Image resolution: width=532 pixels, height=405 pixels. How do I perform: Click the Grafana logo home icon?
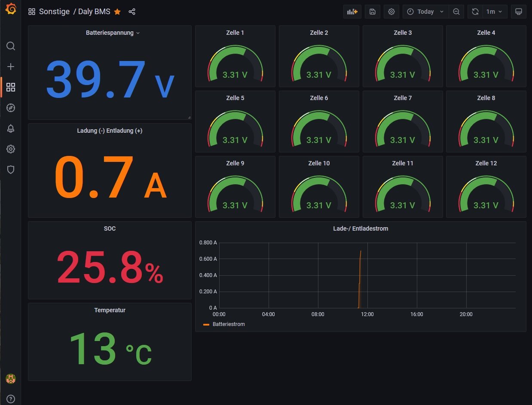click(x=11, y=9)
